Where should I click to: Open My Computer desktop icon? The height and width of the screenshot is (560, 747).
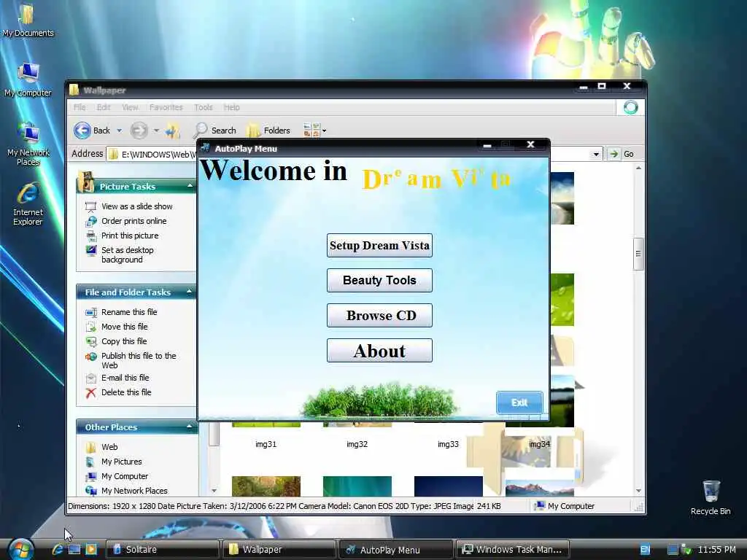point(28,79)
